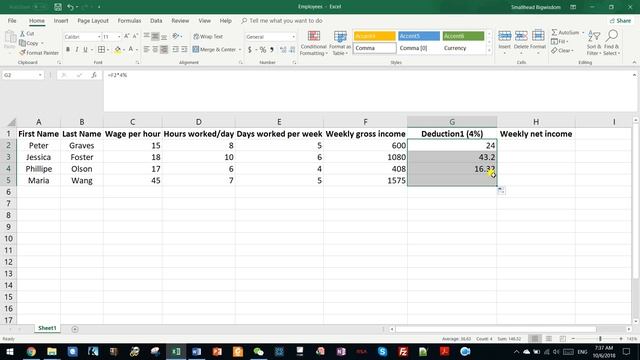
Task: Switch to Page Break Preview
Action: (562, 339)
